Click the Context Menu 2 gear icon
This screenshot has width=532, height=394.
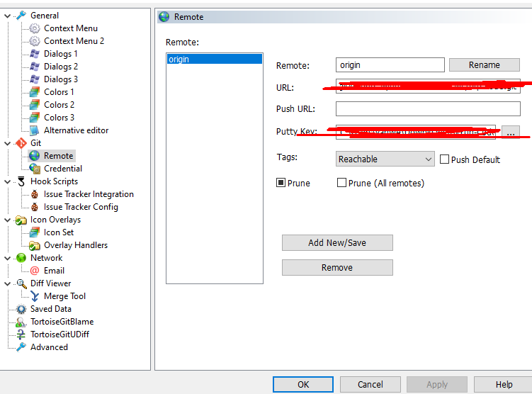35,41
